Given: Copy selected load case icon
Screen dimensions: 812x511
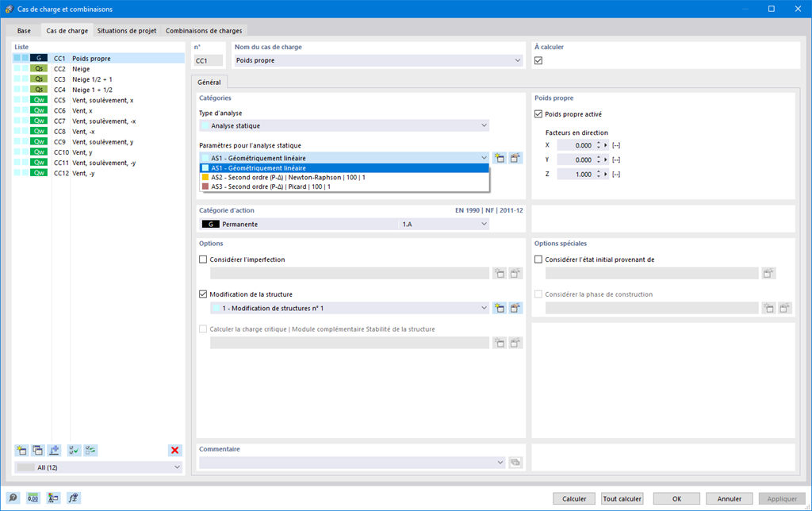Looking at the screenshot, I should (x=38, y=451).
